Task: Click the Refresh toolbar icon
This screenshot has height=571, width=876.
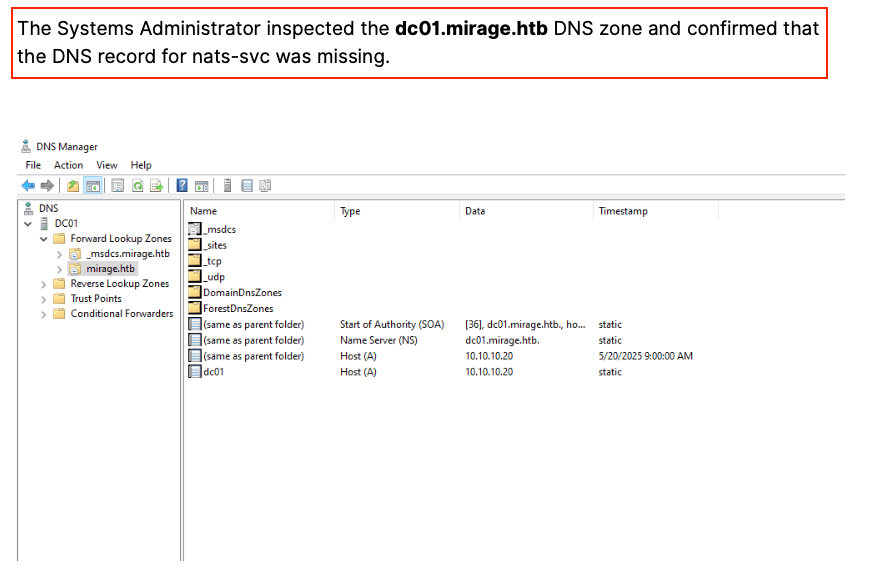Action: pyautogui.click(x=136, y=185)
